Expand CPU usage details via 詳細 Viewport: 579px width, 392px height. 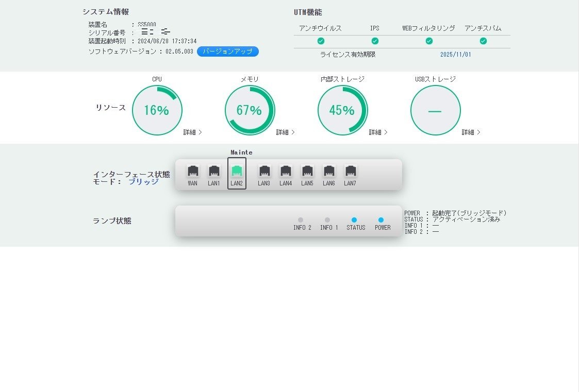(192, 132)
